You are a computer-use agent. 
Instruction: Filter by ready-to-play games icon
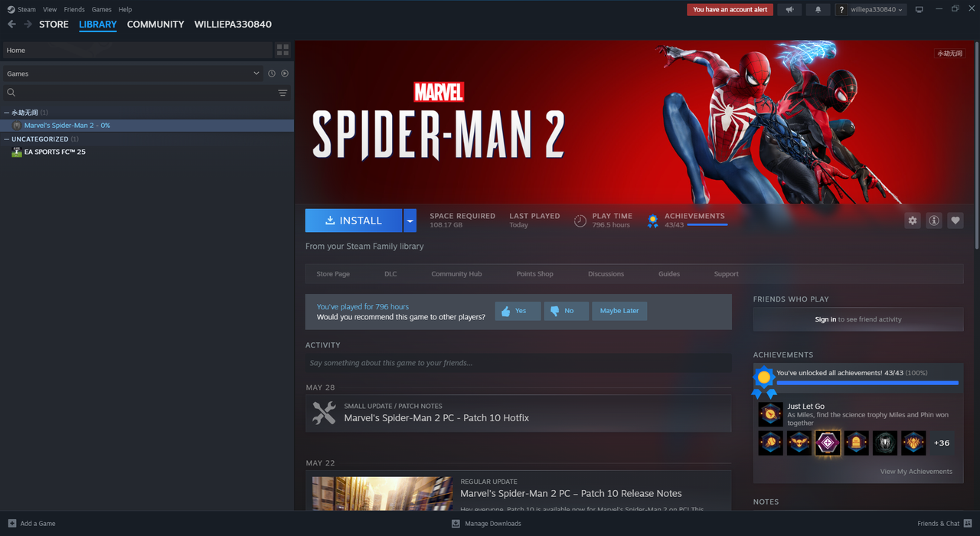285,74
